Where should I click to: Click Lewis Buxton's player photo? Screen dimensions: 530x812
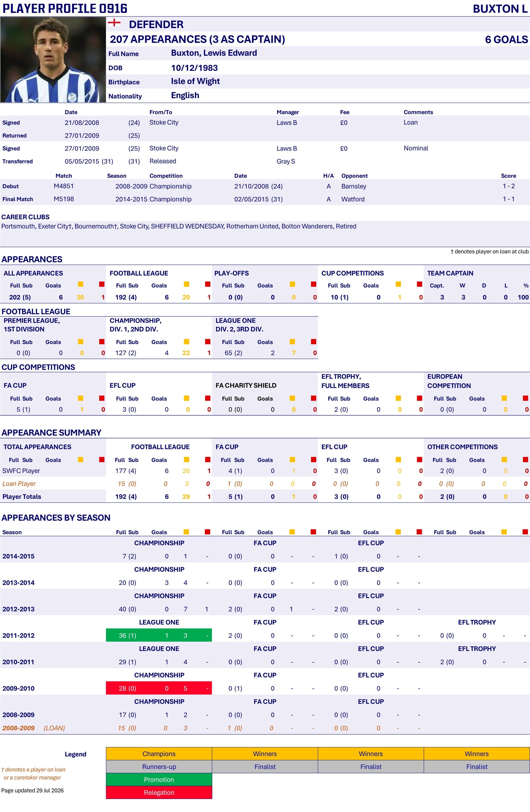tap(53, 60)
